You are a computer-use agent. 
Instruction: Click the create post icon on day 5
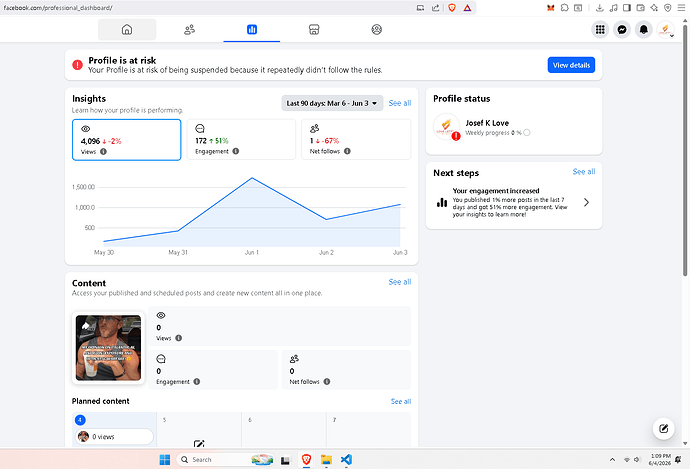click(x=199, y=443)
